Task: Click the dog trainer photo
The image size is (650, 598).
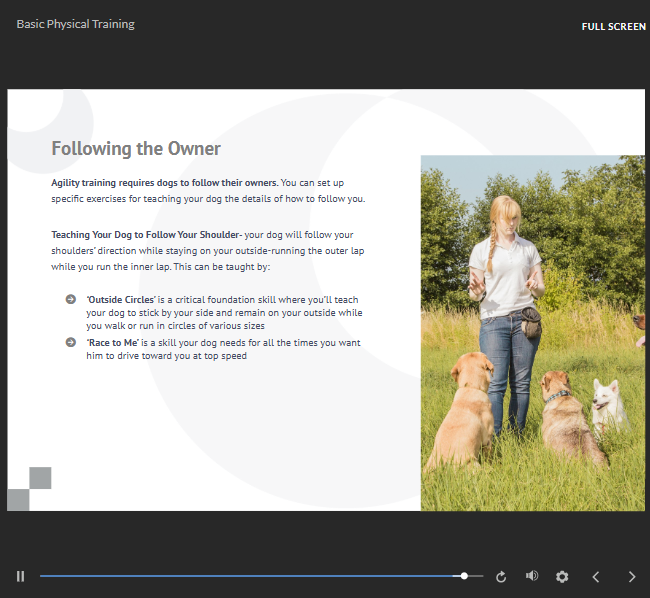Action: 532,332
